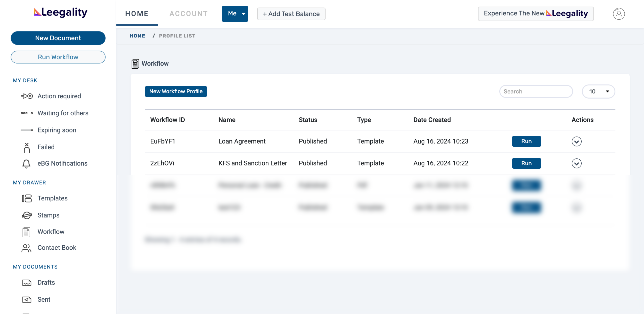Open the 10 rows per page dropdown

pos(598,92)
